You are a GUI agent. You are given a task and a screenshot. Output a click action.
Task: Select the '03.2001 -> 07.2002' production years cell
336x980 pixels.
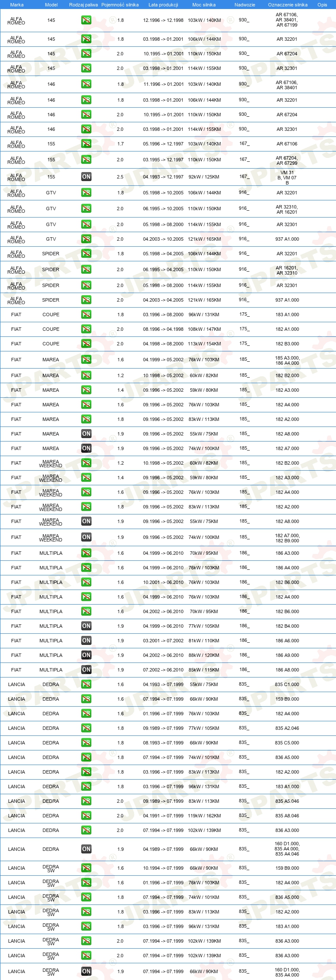[x=163, y=641]
